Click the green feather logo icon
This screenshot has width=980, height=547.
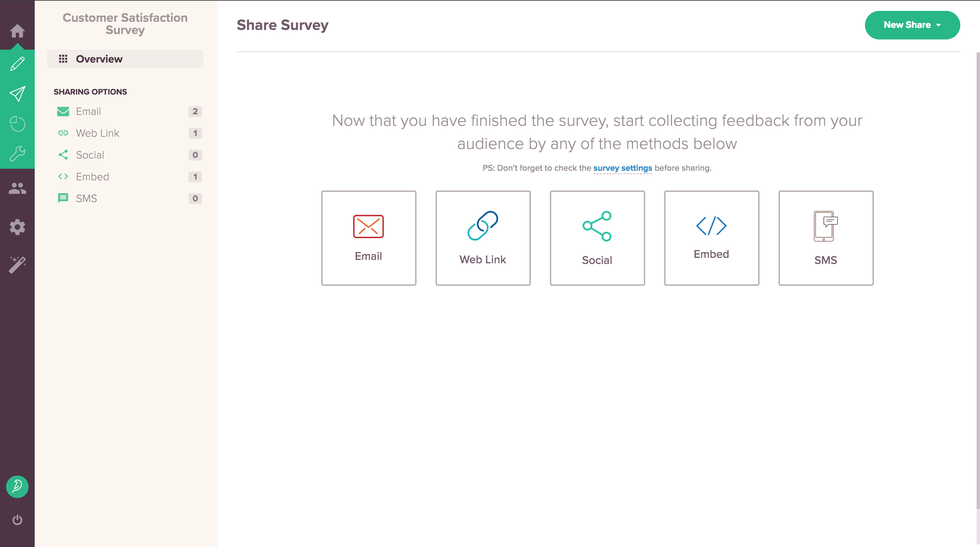click(x=17, y=486)
